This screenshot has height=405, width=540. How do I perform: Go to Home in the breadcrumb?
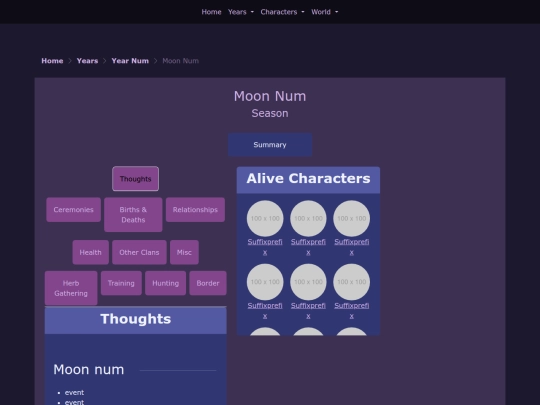coord(52,61)
